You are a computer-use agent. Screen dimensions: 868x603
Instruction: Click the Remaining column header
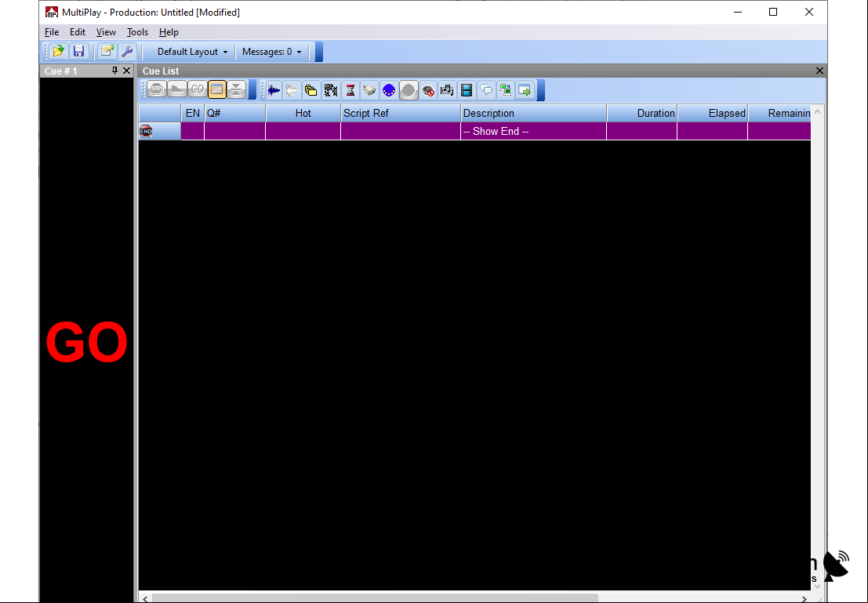[779, 113]
